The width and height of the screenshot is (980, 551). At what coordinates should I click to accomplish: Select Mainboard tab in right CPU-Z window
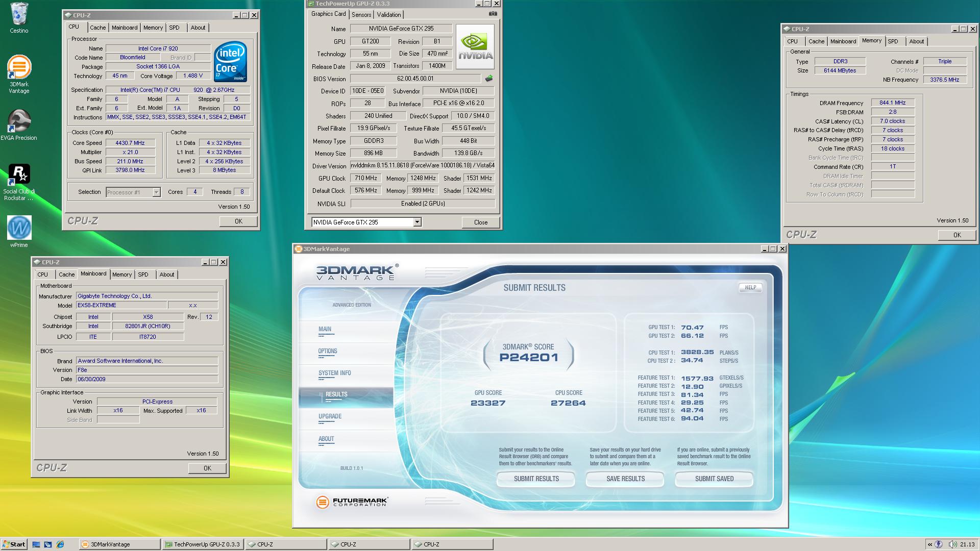click(x=843, y=41)
